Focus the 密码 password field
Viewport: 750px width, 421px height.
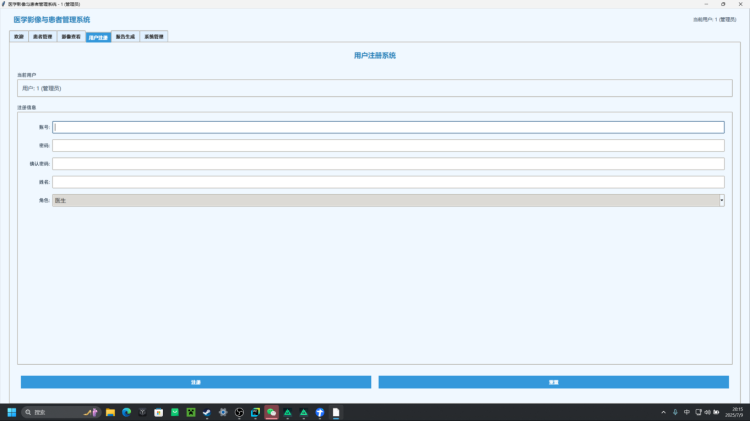tap(388, 145)
